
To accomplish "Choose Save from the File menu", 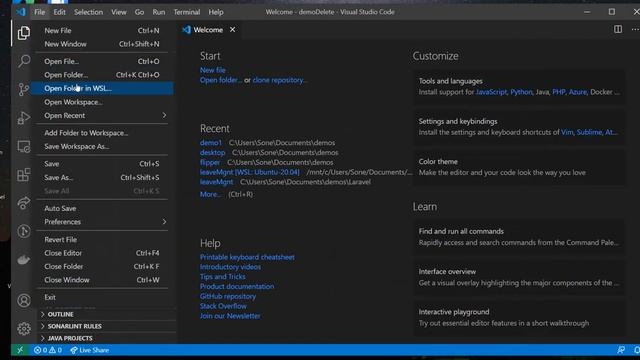I will (102, 164).
